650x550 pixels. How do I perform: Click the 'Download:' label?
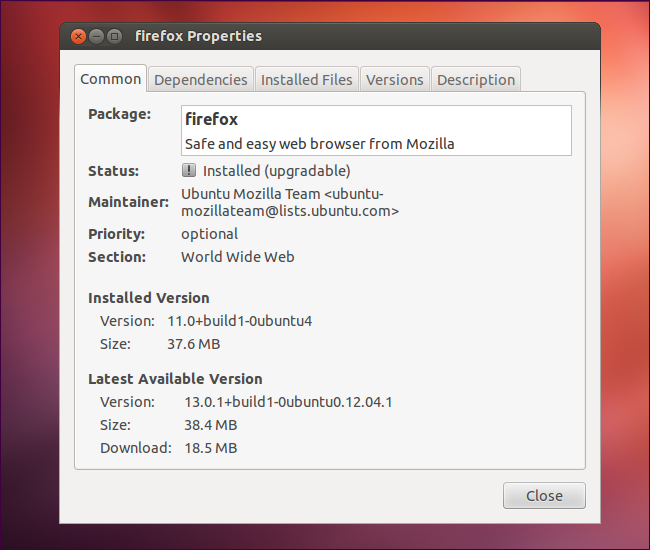[x=136, y=448]
